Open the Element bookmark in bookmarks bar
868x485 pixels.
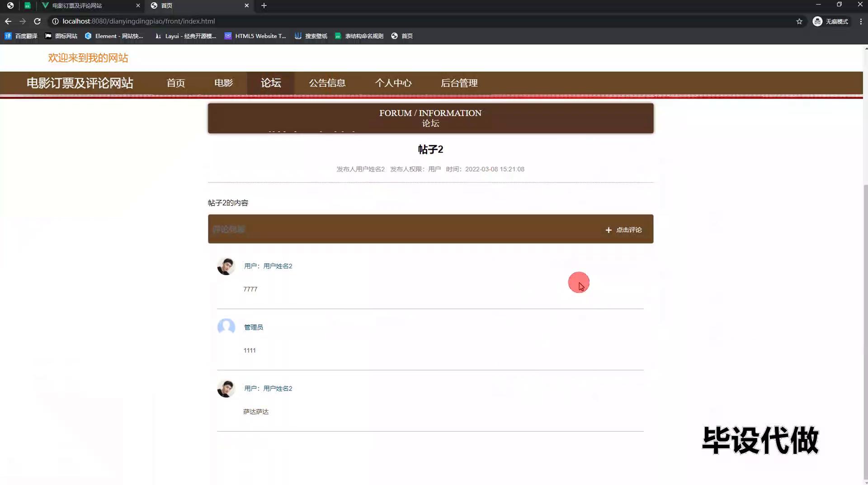point(114,36)
